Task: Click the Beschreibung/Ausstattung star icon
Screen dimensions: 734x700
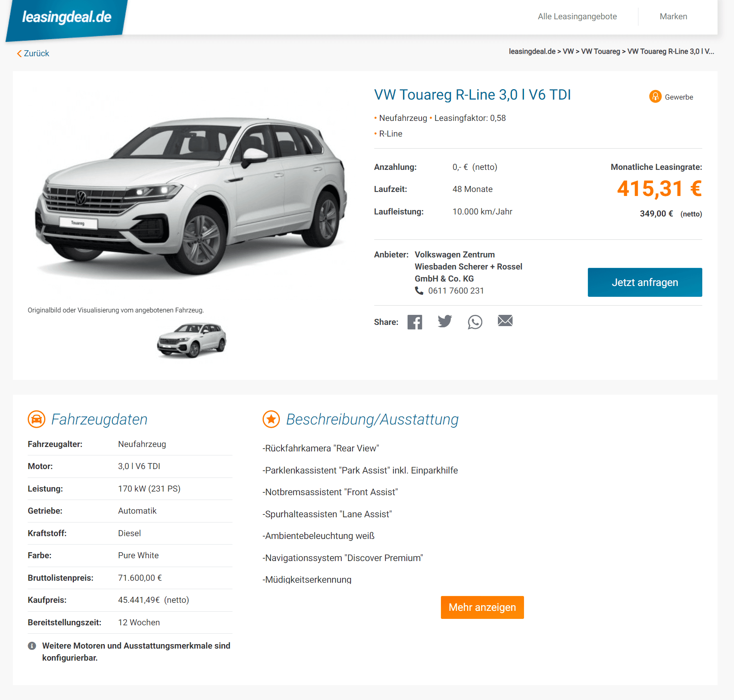Action: 271,419
